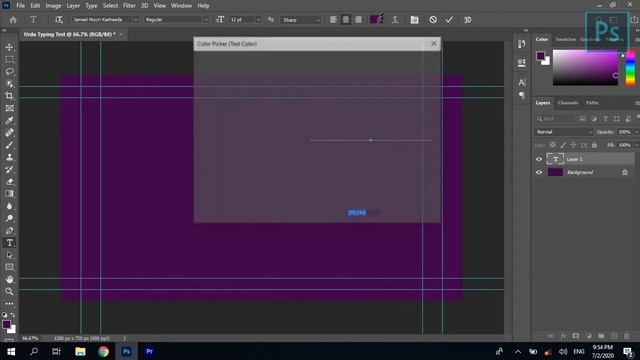
Task: Select the Quick Selection tool
Action: [9, 84]
